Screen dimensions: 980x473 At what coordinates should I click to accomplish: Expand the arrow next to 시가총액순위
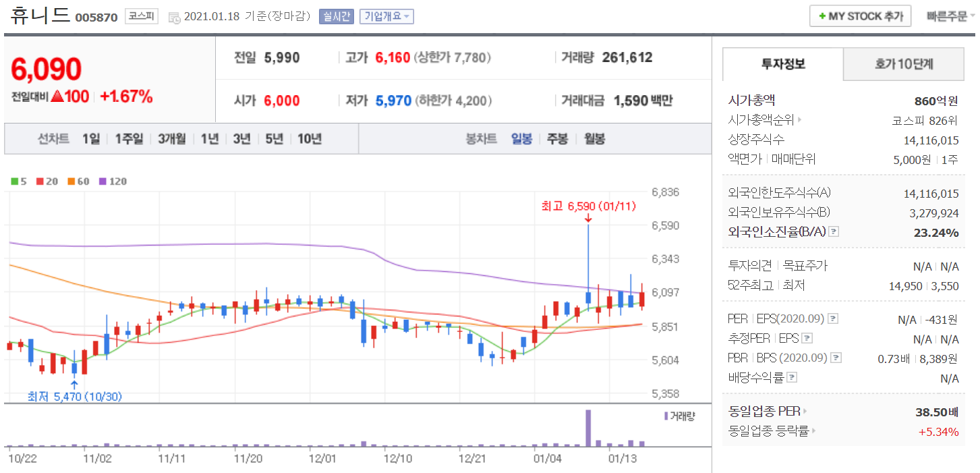[800, 121]
